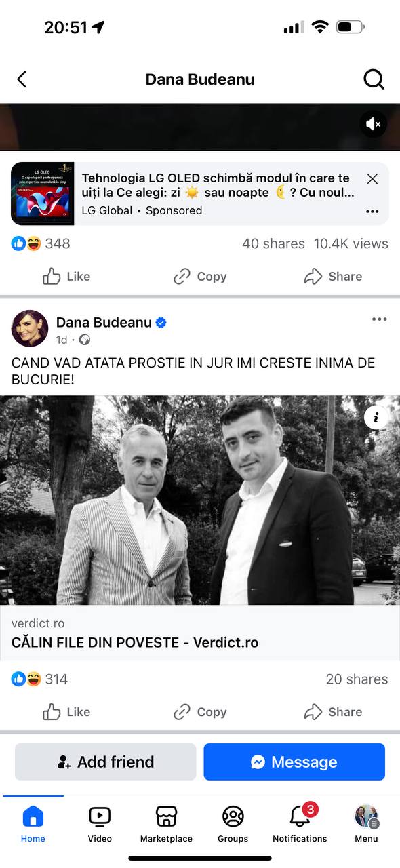The image size is (400, 868).
Task: Like the post with 314 reactions
Action: tap(66, 712)
